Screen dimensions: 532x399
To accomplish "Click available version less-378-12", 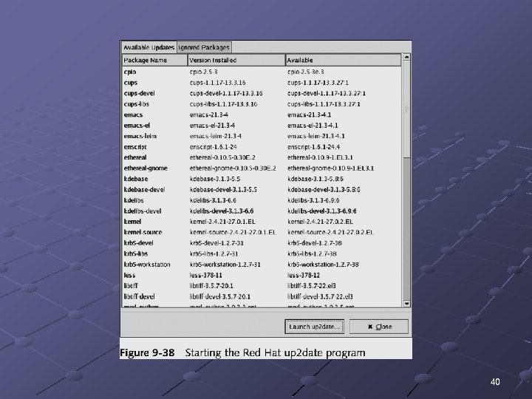I will pos(304,275).
